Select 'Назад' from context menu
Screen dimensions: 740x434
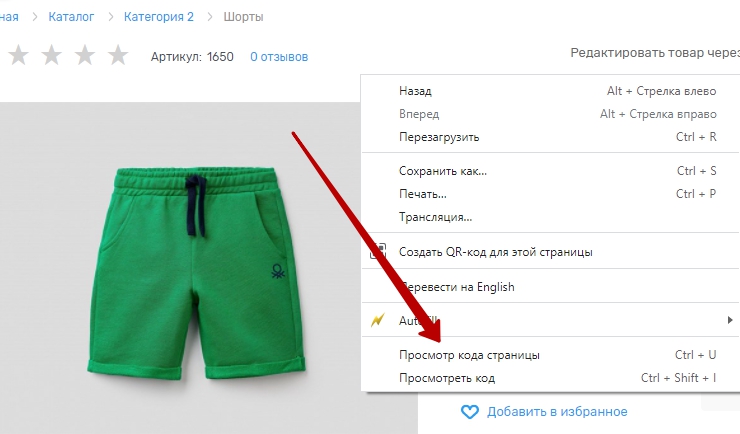(x=415, y=91)
